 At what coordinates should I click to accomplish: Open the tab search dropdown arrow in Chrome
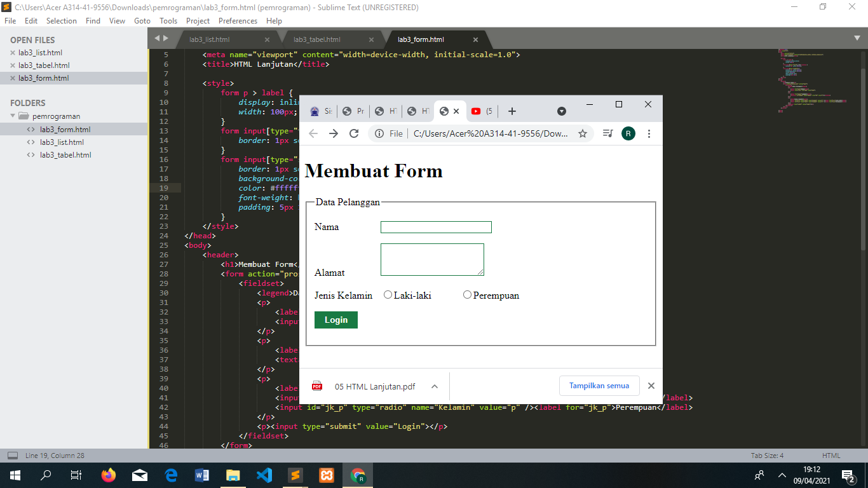[561, 111]
